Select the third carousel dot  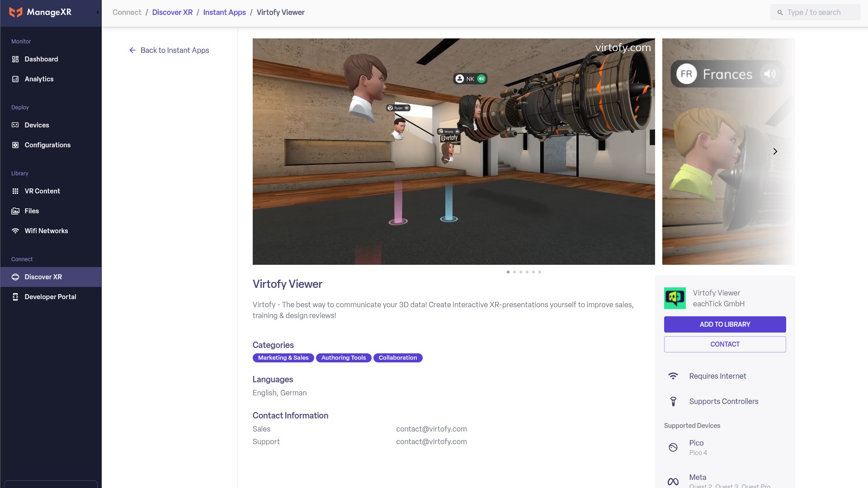pyautogui.click(x=521, y=272)
